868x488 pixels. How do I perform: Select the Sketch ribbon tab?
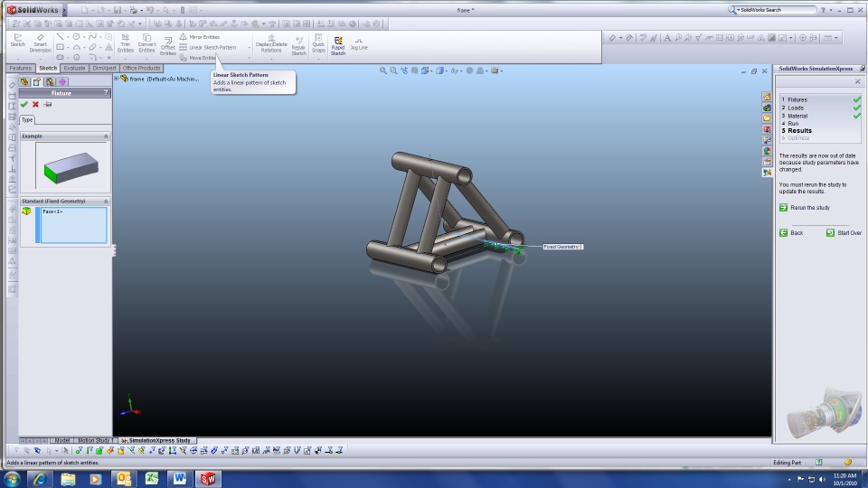(48, 68)
